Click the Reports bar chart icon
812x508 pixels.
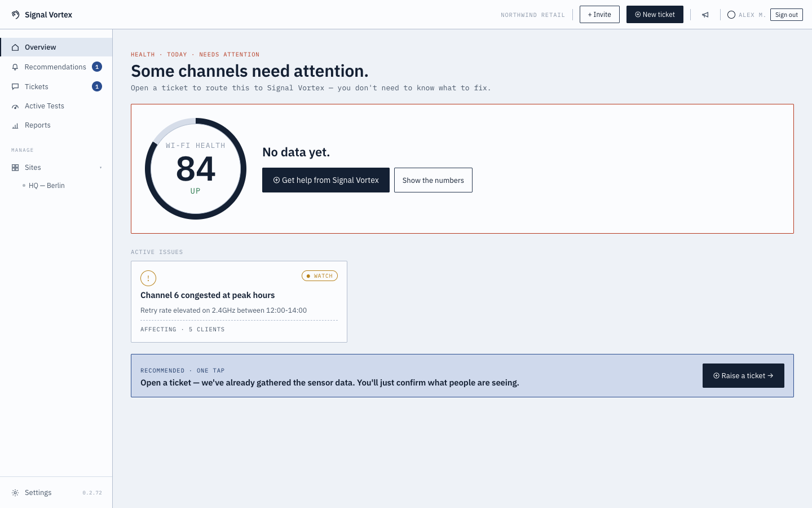pos(15,125)
